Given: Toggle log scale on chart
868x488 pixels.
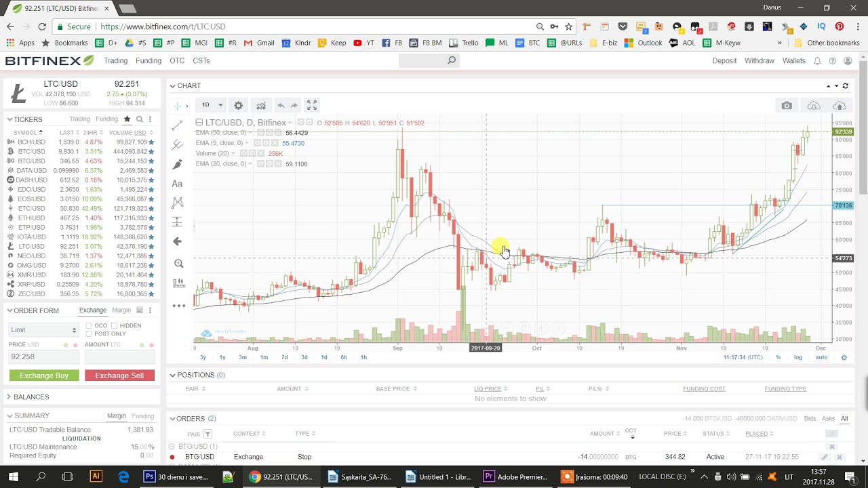Looking at the screenshot, I should pos(798,357).
